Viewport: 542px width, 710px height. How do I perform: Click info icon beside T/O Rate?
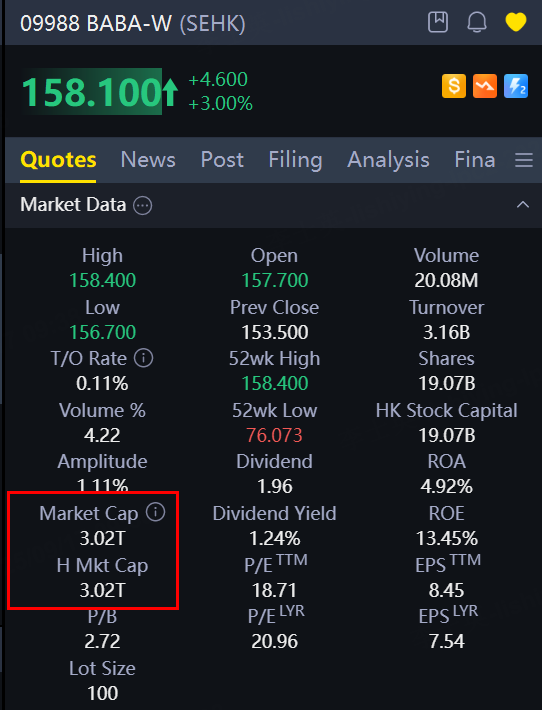(144, 358)
